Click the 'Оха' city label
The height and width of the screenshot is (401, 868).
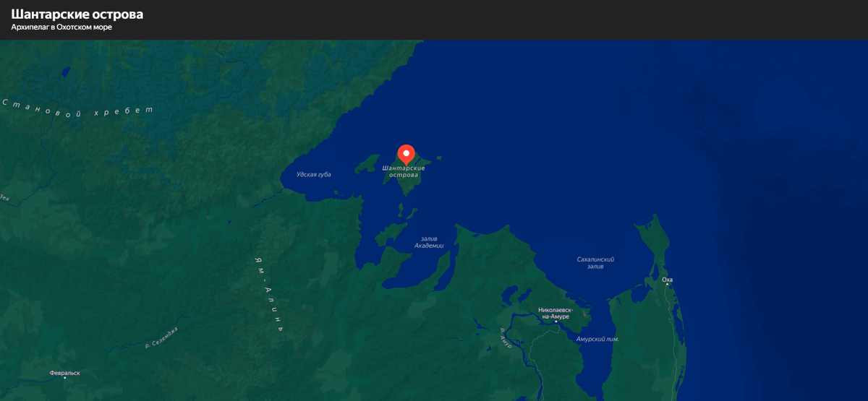[x=667, y=280]
